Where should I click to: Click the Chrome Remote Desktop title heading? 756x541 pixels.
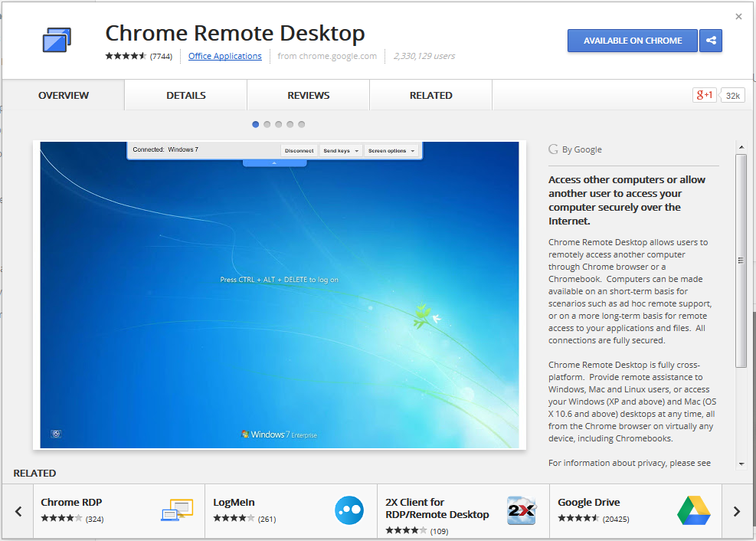click(235, 33)
